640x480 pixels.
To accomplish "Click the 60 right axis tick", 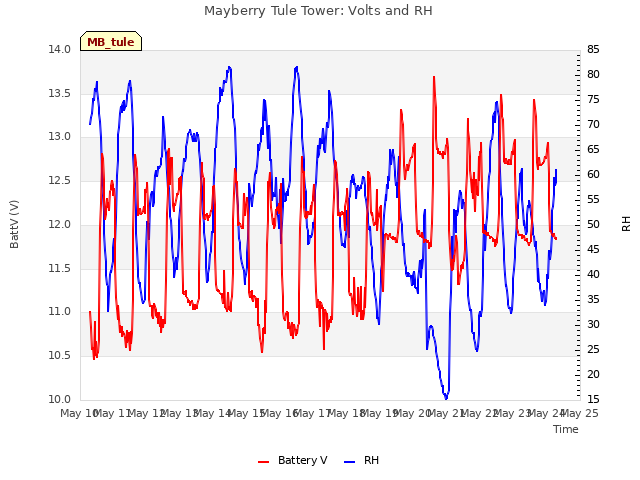I will click(x=593, y=174).
